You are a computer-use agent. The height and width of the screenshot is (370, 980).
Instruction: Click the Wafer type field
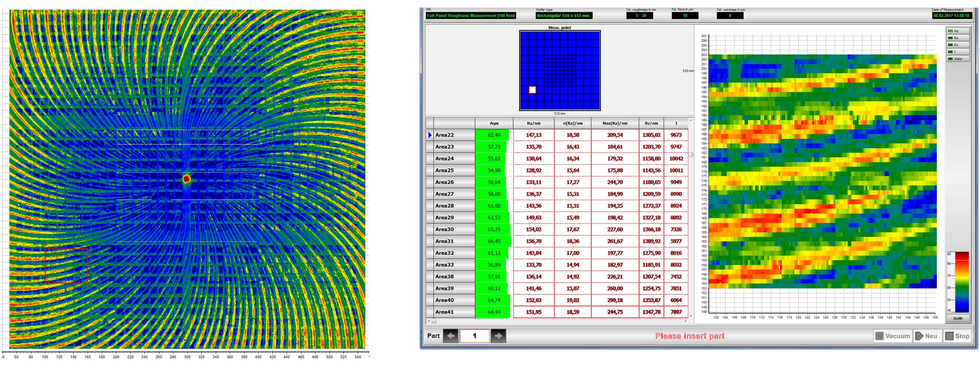point(564,16)
